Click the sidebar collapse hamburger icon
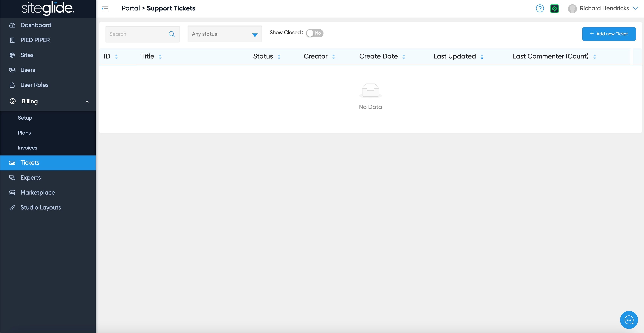 (x=105, y=9)
